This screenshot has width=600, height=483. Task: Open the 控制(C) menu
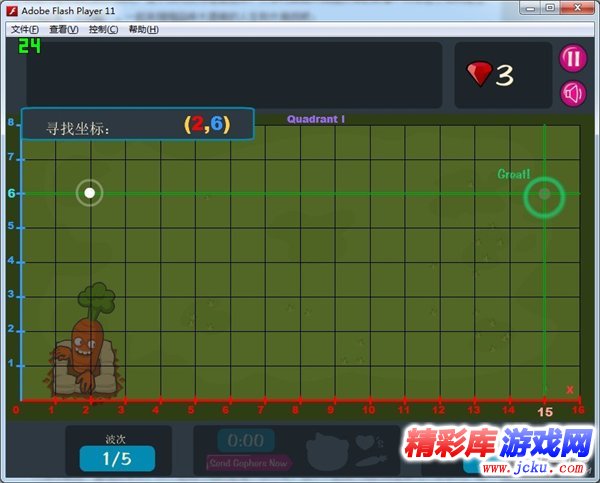click(103, 29)
